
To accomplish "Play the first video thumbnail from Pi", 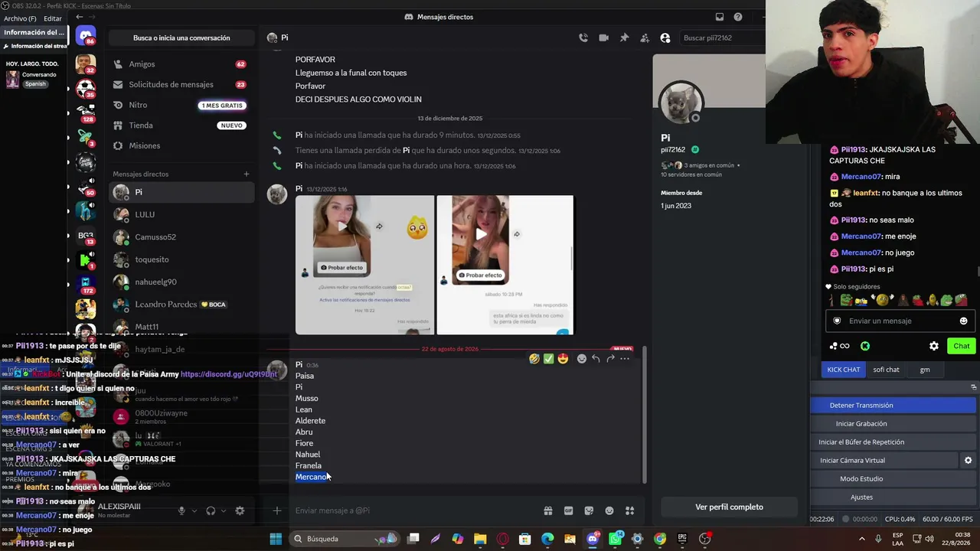I will [x=343, y=227].
